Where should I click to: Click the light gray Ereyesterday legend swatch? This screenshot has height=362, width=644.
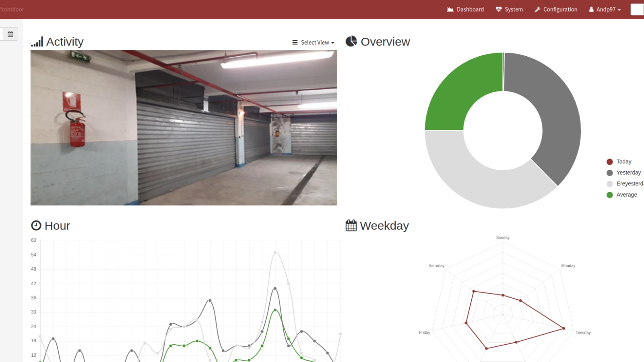pyautogui.click(x=610, y=184)
